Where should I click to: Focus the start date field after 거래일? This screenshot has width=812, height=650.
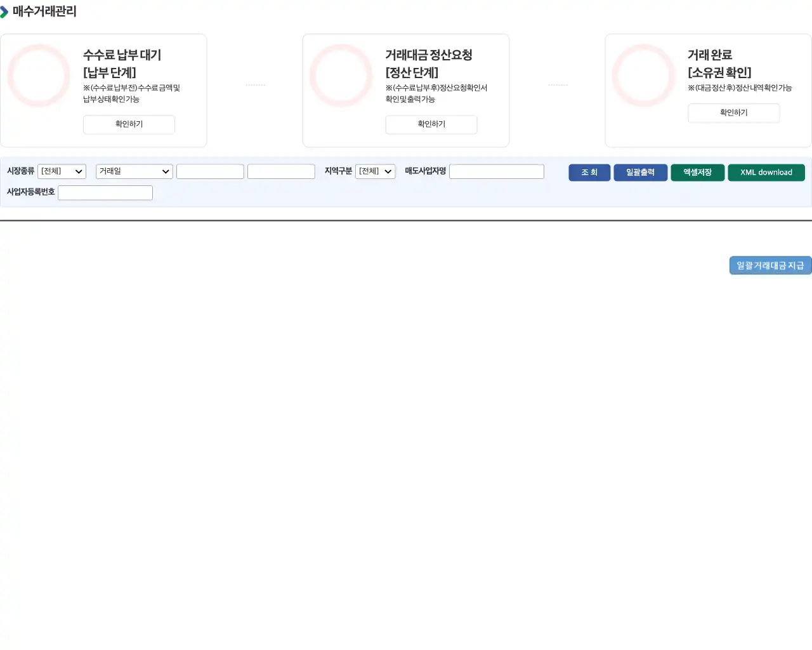[x=210, y=171]
